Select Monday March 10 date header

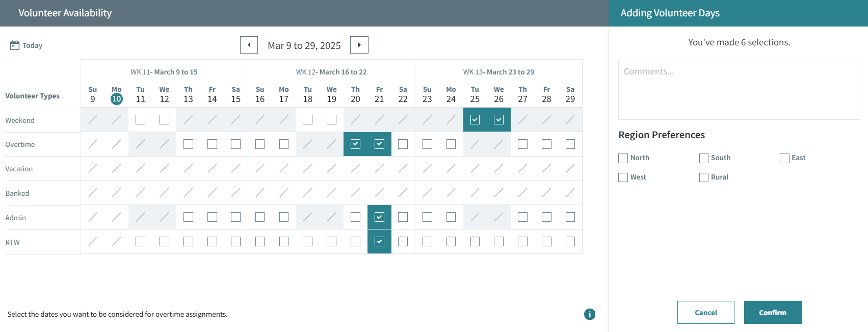point(117,99)
